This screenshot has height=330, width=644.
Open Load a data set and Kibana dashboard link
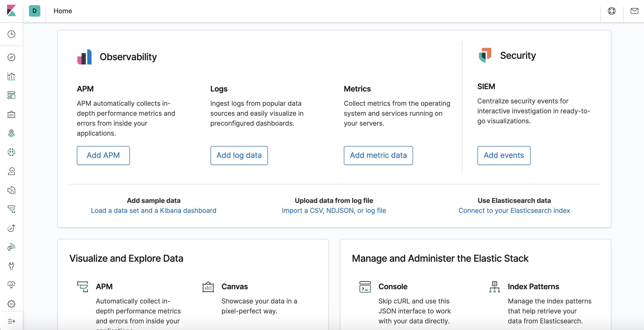pos(153,211)
